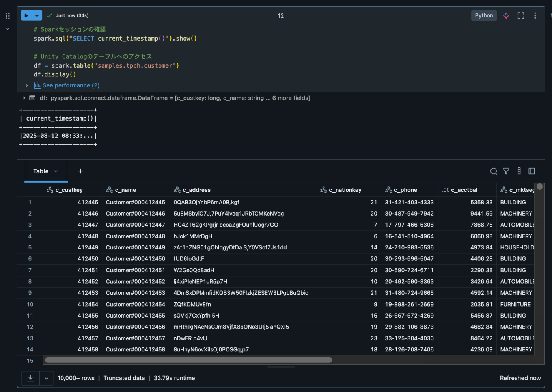Select custkey cell 412450

click(x=72, y=259)
